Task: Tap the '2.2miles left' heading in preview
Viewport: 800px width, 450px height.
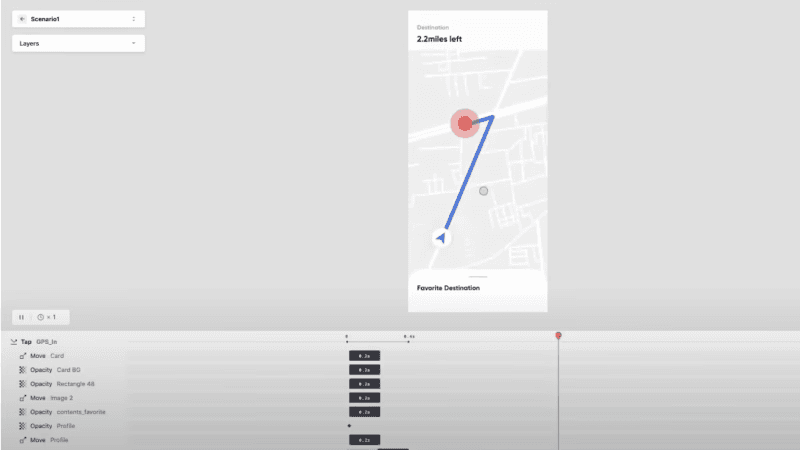Action: point(439,39)
